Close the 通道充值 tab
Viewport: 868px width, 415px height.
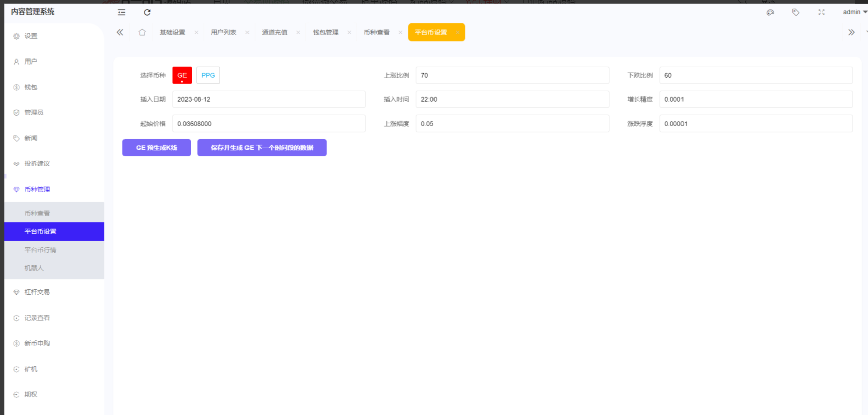pos(298,32)
